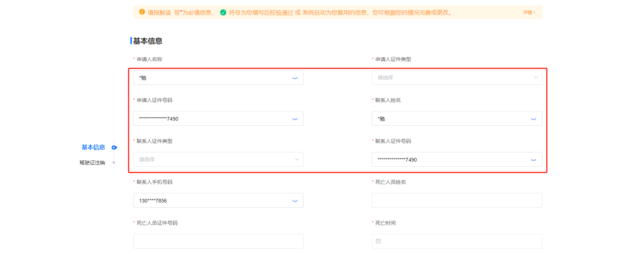Viewport: 644px width, 254px height.
Task: Click the blue 基本信息 step indicator dot
Action: point(114,148)
